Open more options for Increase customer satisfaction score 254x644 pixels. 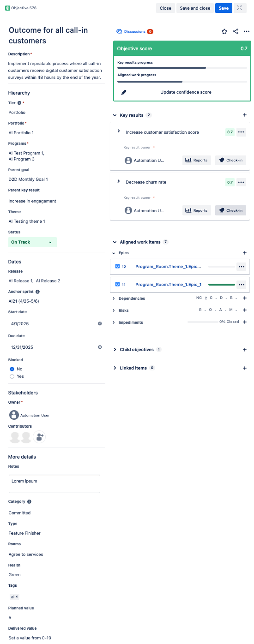pos(241,132)
